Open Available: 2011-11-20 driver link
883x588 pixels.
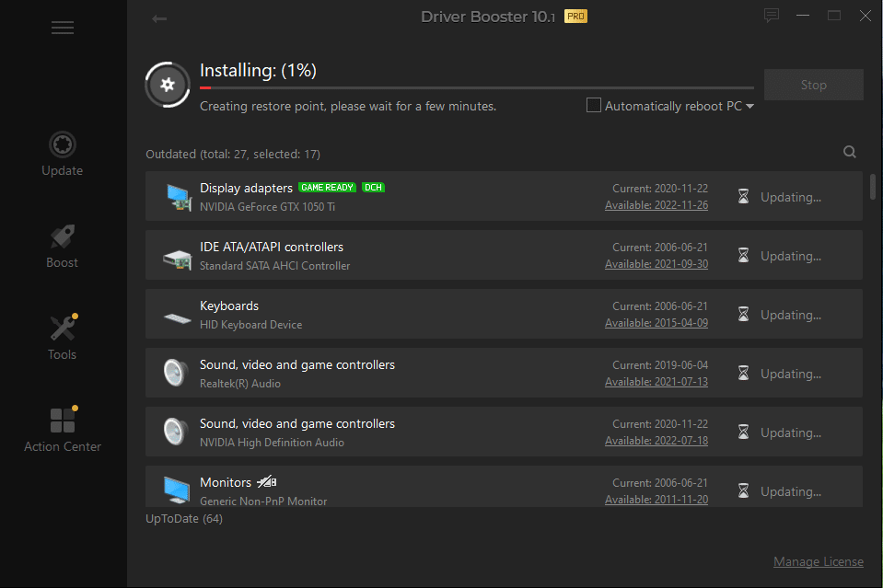(x=656, y=500)
